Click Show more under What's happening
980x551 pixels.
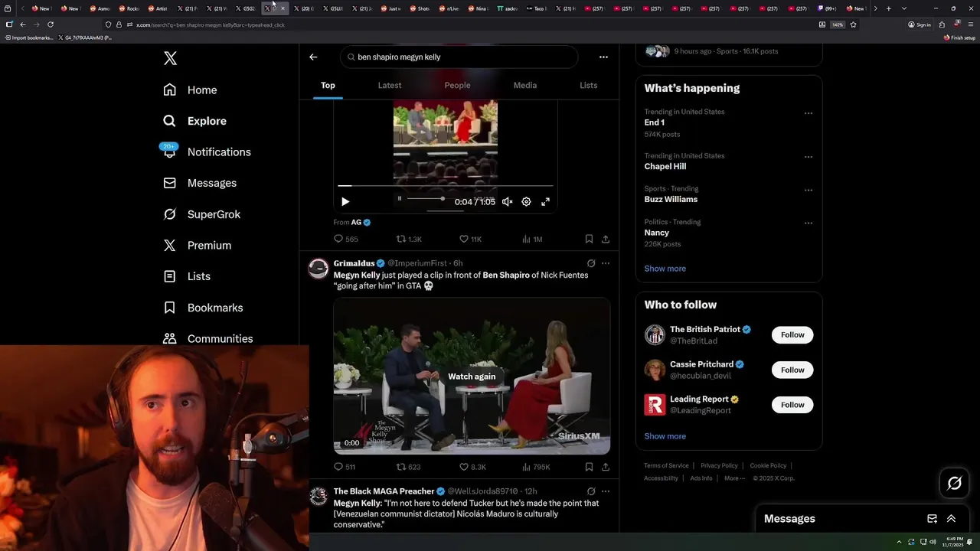click(x=665, y=269)
